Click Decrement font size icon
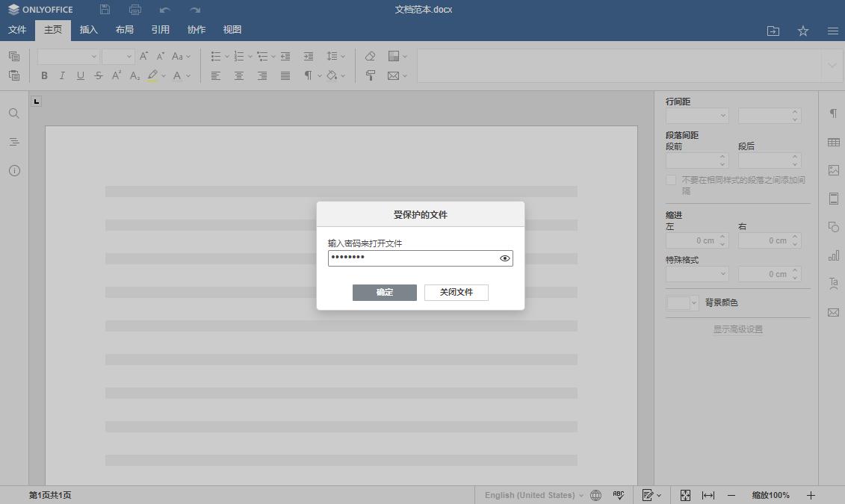Screen dimensions: 845x504 [161, 56]
